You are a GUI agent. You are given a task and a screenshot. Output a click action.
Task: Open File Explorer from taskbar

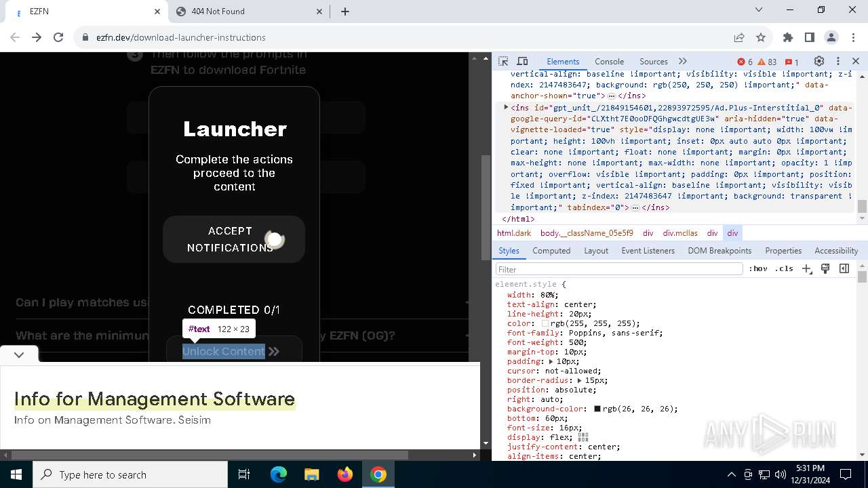coord(311,474)
